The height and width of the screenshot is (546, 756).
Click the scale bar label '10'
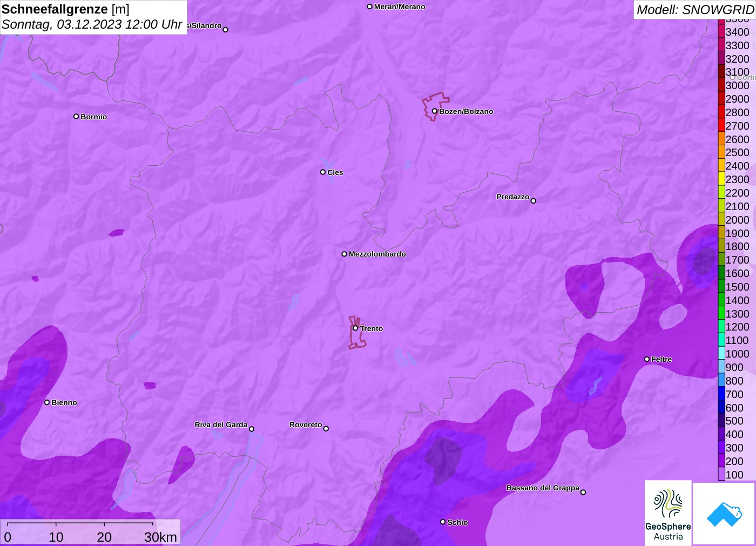(x=56, y=537)
